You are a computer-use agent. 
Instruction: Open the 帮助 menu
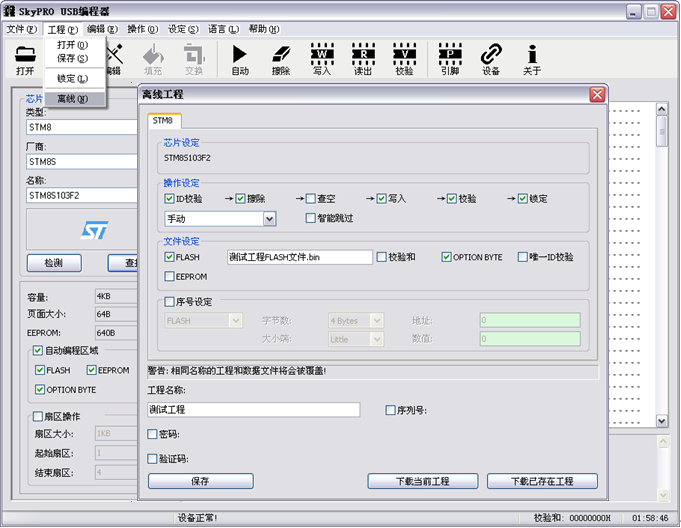tap(264, 29)
